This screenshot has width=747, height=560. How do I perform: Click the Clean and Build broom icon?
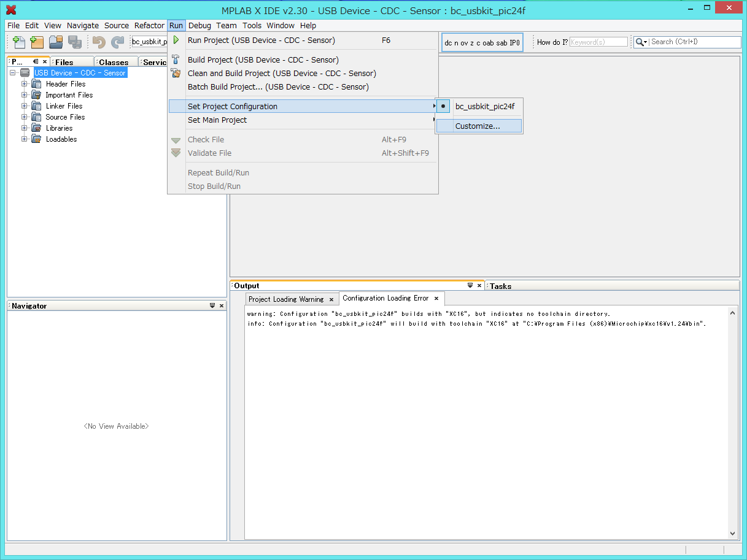tap(176, 74)
